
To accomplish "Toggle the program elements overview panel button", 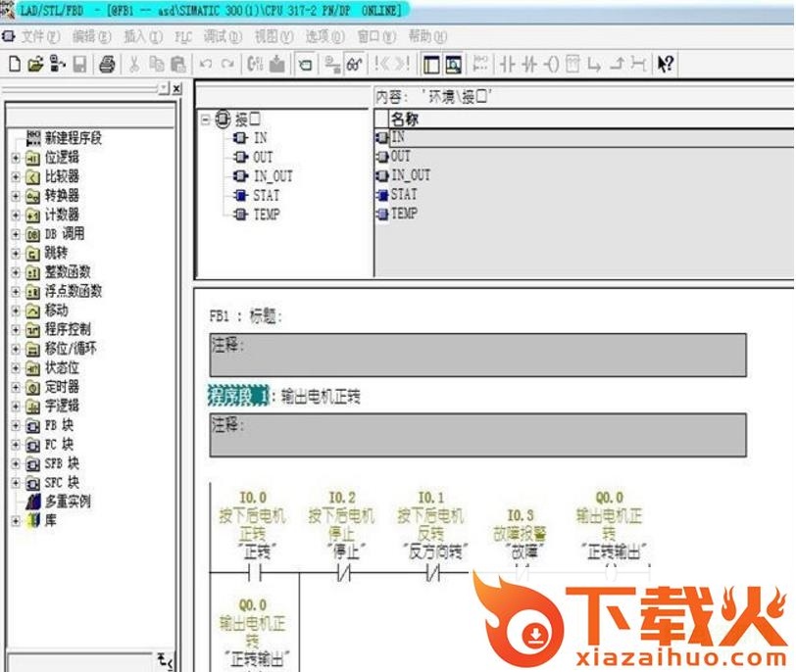I will [431, 65].
